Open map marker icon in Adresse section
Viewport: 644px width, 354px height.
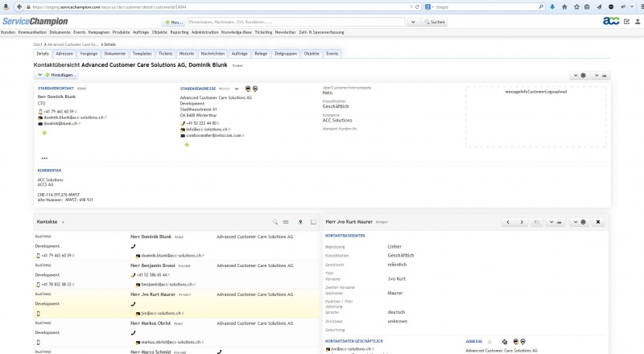pos(522,342)
